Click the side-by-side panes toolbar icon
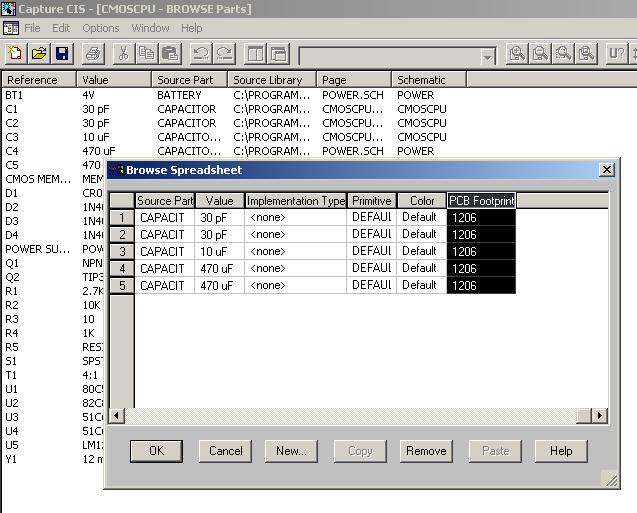This screenshot has height=513, width=637. (x=255, y=53)
